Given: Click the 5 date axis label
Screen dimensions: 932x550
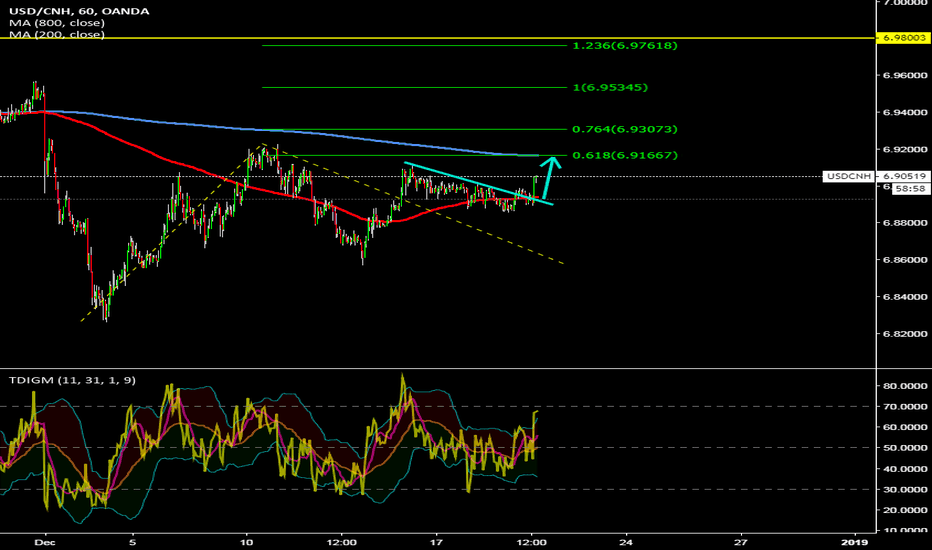Looking at the screenshot, I should [x=133, y=542].
